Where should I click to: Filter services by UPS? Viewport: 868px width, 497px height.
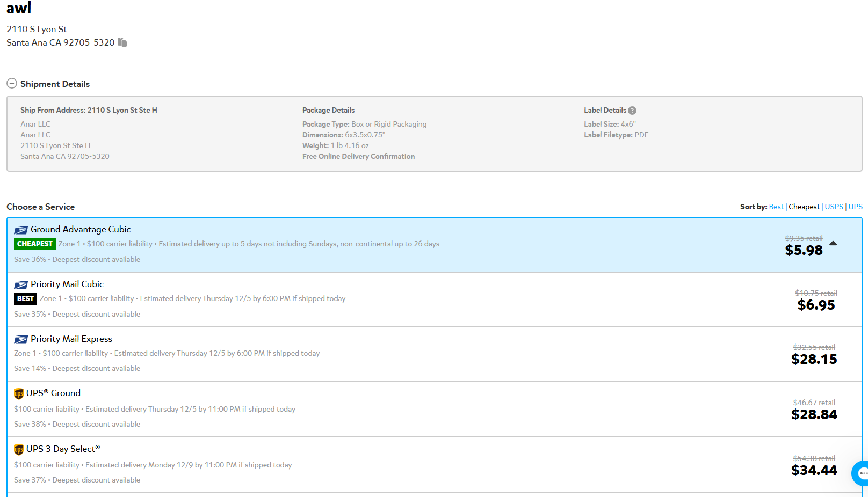click(x=855, y=207)
